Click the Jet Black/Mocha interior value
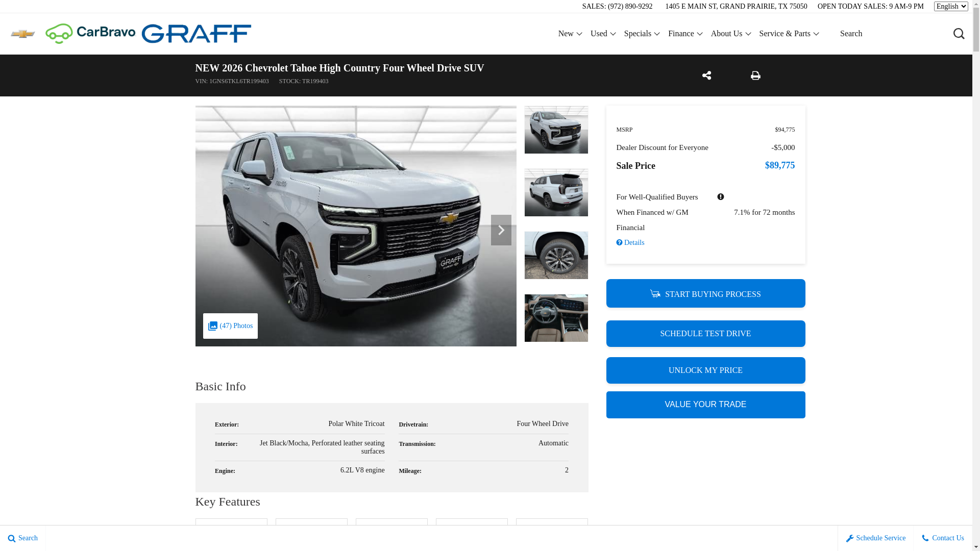 (322, 447)
